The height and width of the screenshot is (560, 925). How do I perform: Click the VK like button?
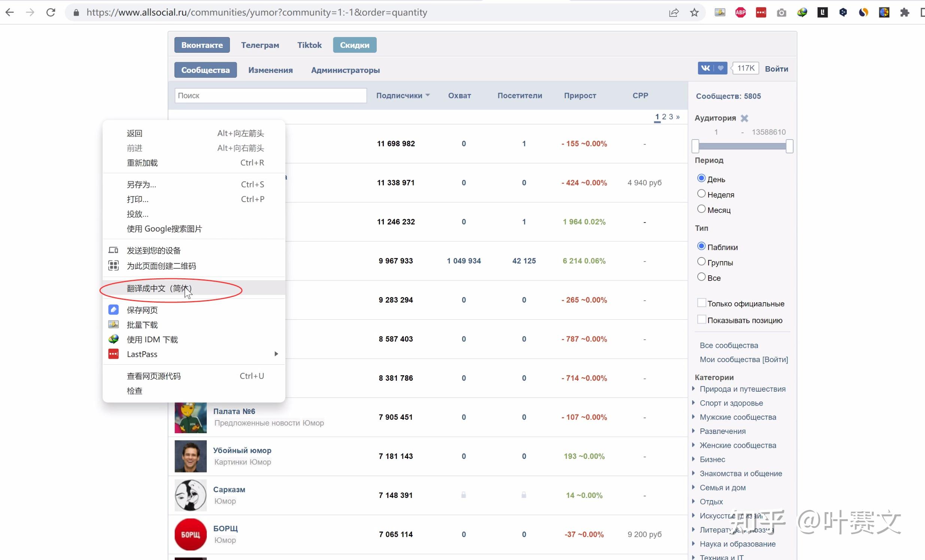pos(712,68)
